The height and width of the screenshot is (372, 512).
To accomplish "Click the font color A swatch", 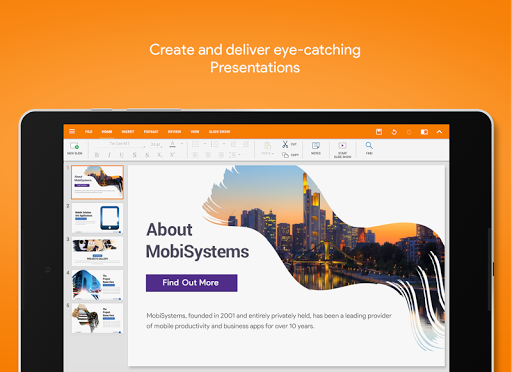I will pyautogui.click(x=172, y=144).
